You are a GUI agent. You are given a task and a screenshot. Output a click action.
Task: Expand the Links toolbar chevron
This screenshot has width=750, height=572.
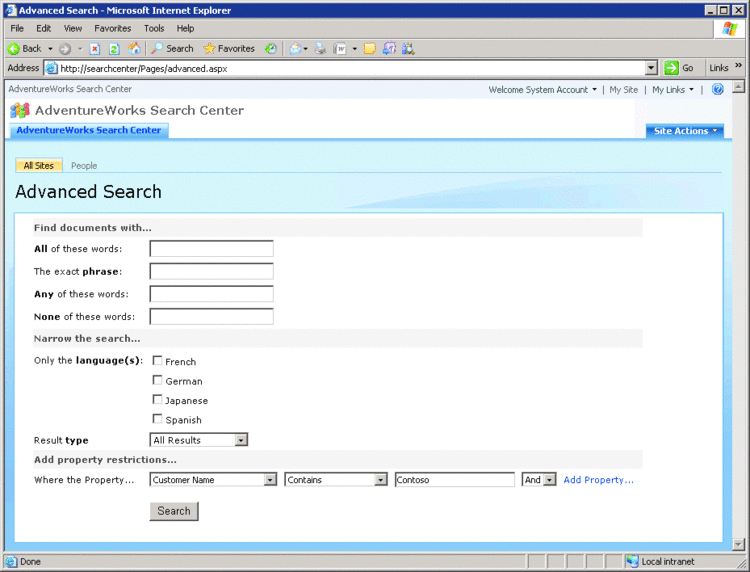(738, 66)
